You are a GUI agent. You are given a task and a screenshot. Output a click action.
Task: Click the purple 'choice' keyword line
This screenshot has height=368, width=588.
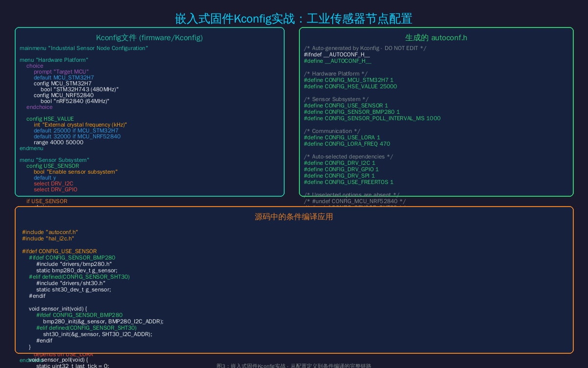[35, 66]
